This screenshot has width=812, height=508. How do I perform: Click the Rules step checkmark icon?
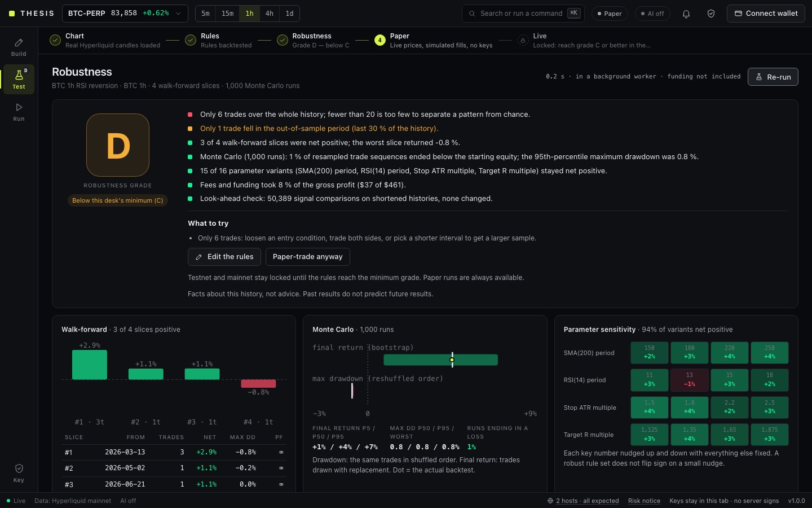click(x=191, y=40)
